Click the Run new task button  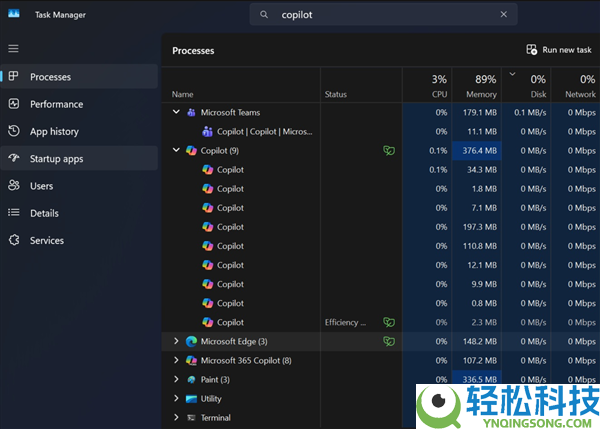tap(559, 50)
